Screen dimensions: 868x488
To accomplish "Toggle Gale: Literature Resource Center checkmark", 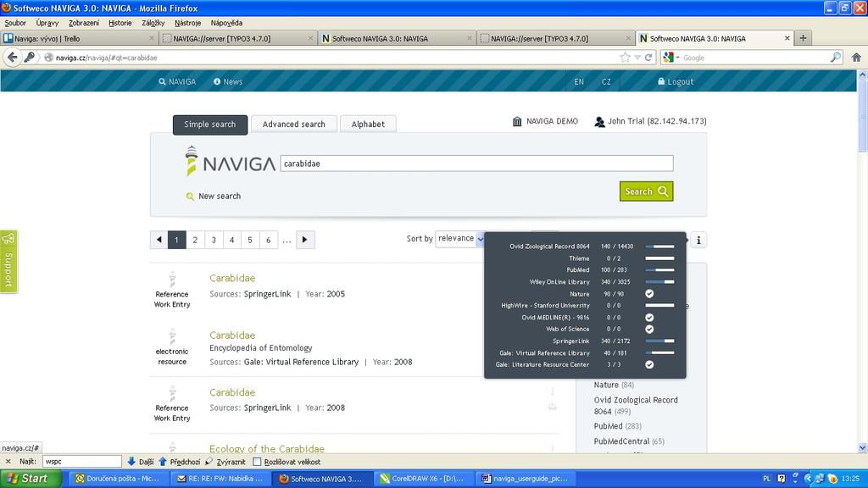I will pyautogui.click(x=649, y=364).
